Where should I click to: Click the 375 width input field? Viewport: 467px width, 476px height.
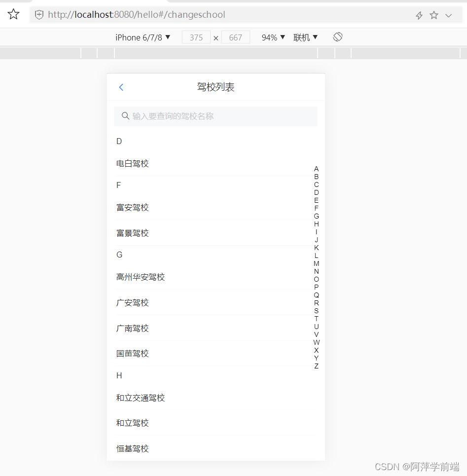(196, 37)
